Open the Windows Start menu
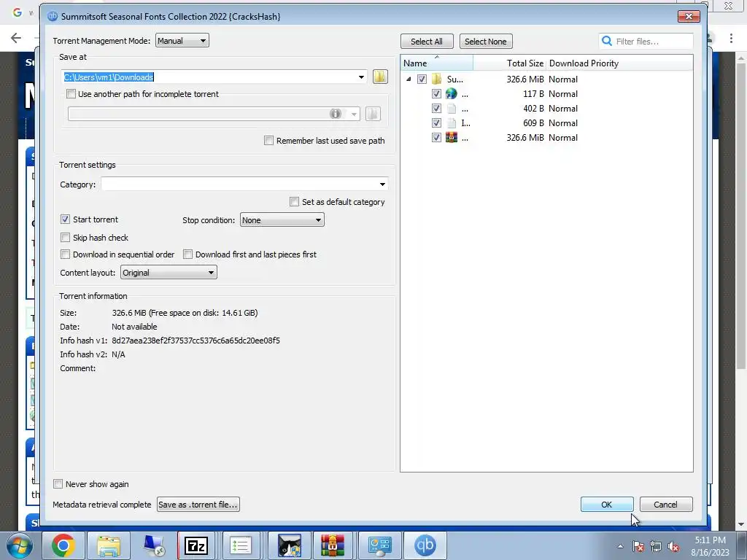Viewport: 747px width, 560px height. [x=19, y=545]
